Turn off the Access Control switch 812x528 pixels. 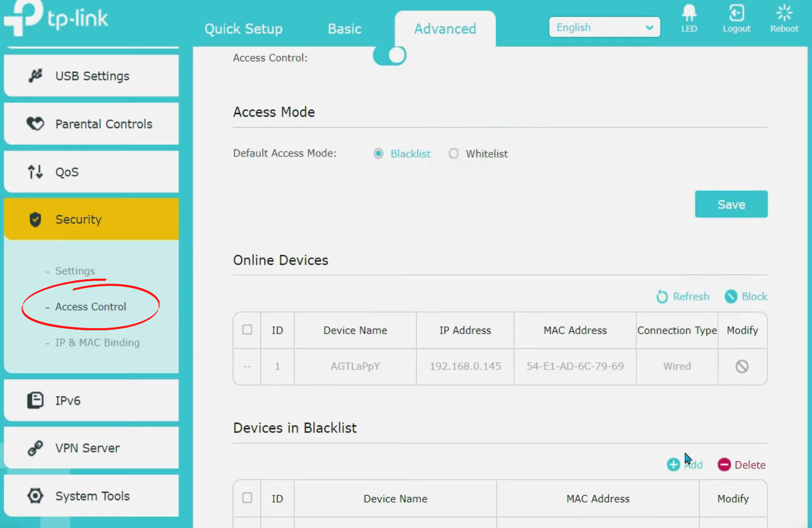[389, 55]
